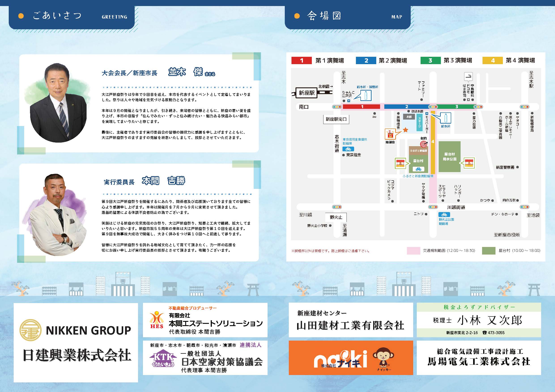Click the smoking area icon on map
The image size is (555, 392).
pos(468,77)
